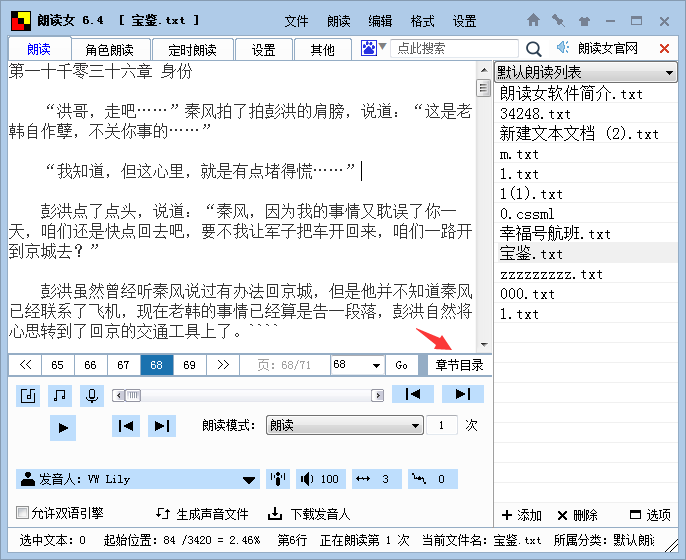The image size is (686, 560).
Task: Click the volume 100 speaker control
Action: coord(321,479)
